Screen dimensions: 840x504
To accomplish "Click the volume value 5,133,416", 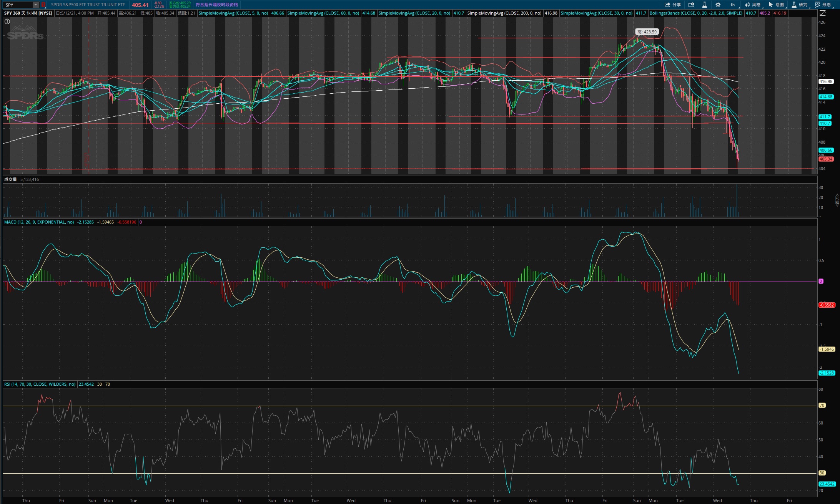I will [x=29, y=179].
